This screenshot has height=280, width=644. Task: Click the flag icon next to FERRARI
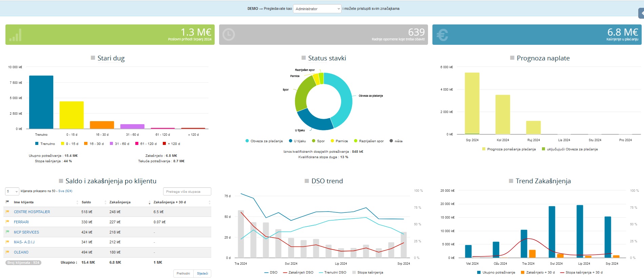click(x=7, y=222)
